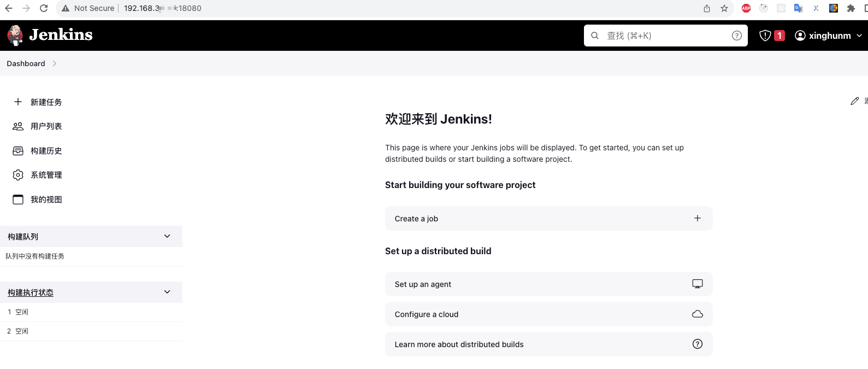Click the Create a job button
Screen dimensions: 868x369
(548, 219)
